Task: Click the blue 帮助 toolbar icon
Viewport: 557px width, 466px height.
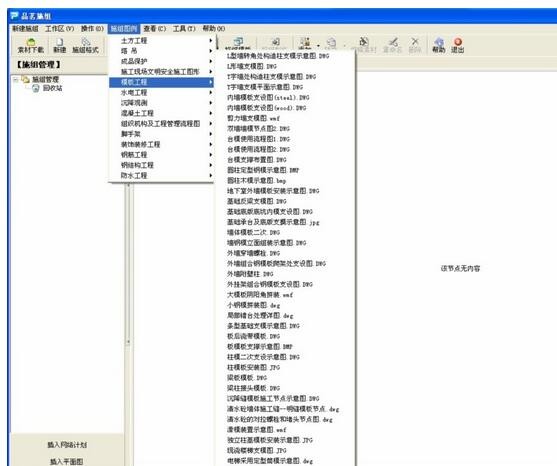Action: pyautogui.click(x=439, y=45)
